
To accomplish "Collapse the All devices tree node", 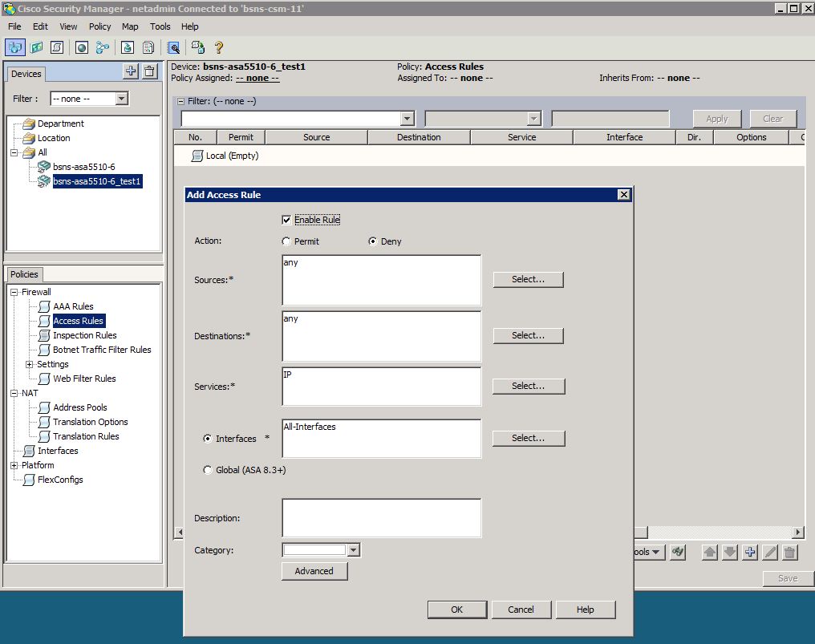I will point(14,152).
